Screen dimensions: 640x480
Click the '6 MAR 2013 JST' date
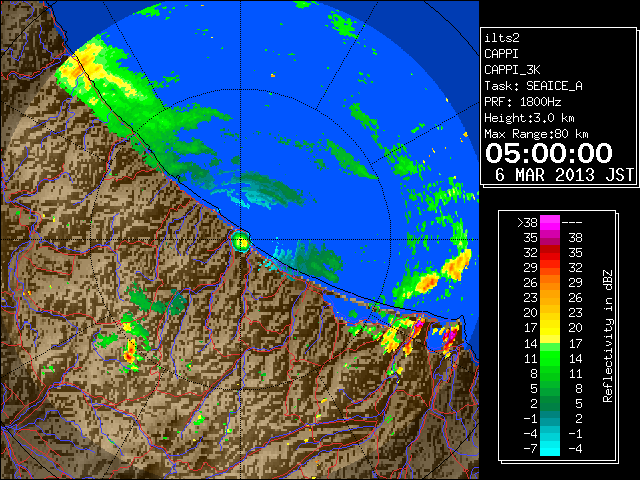click(564, 175)
